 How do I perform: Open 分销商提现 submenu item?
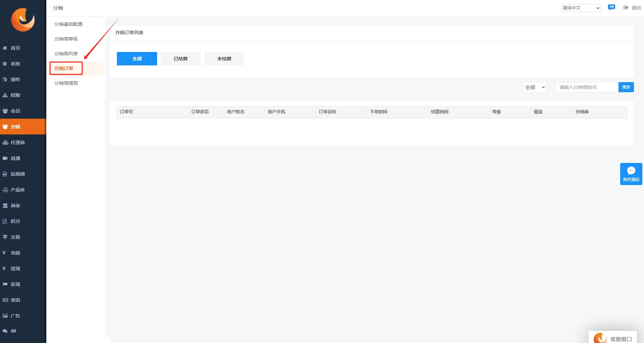tap(66, 83)
